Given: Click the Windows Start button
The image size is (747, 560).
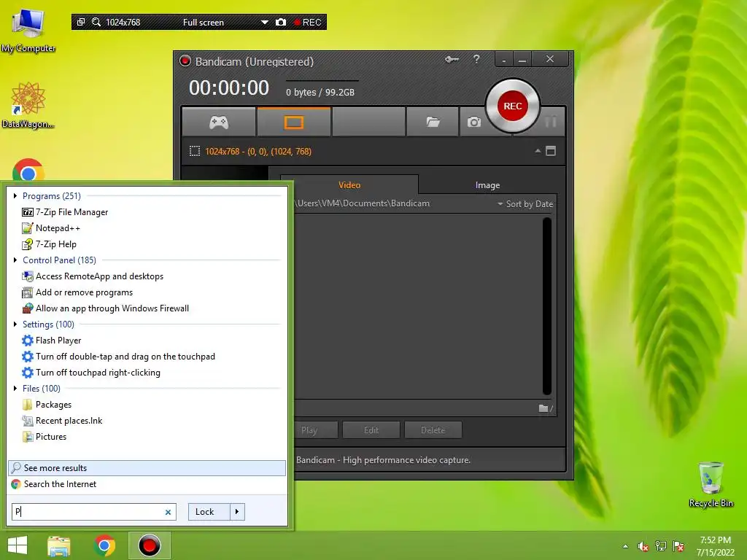Looking at the screenshot, I should (x=18, y=545).
